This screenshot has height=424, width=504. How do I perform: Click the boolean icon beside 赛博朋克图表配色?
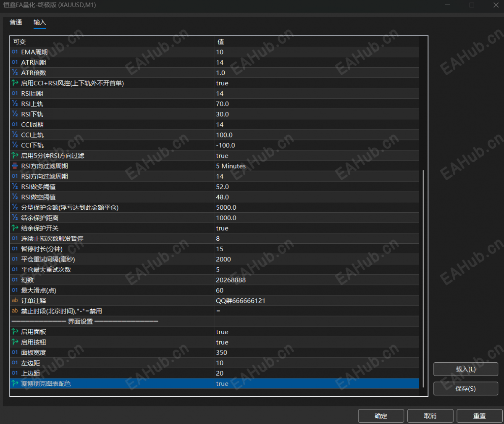click(x=15, y=384)
